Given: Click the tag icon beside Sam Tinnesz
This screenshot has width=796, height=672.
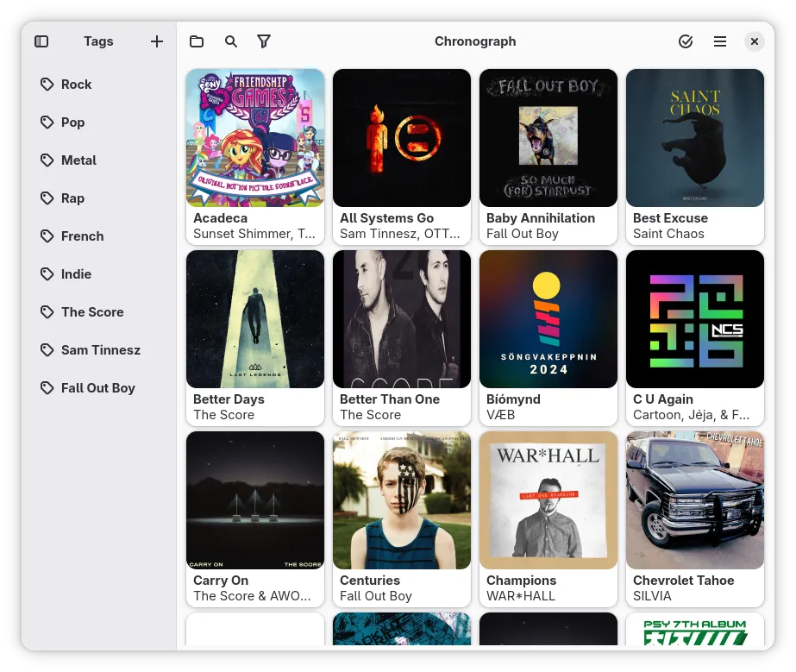Looking at the screenshot, I should 47,350.
